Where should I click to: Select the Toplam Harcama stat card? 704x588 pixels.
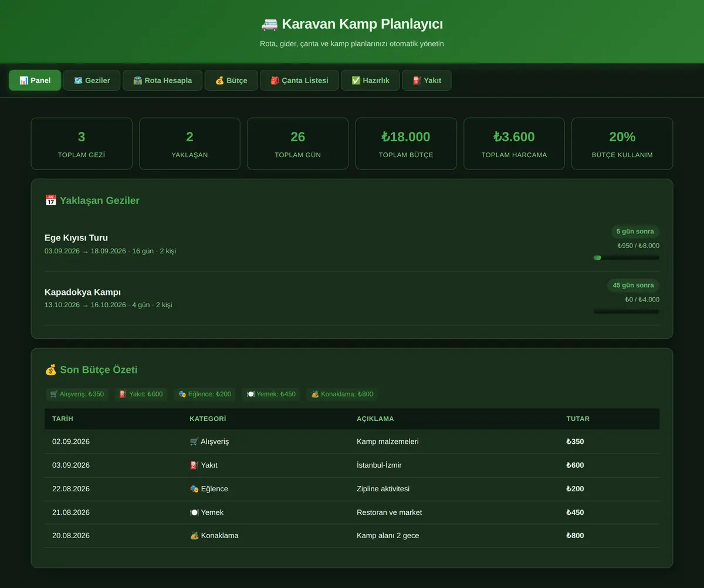[x=514, y=144]
